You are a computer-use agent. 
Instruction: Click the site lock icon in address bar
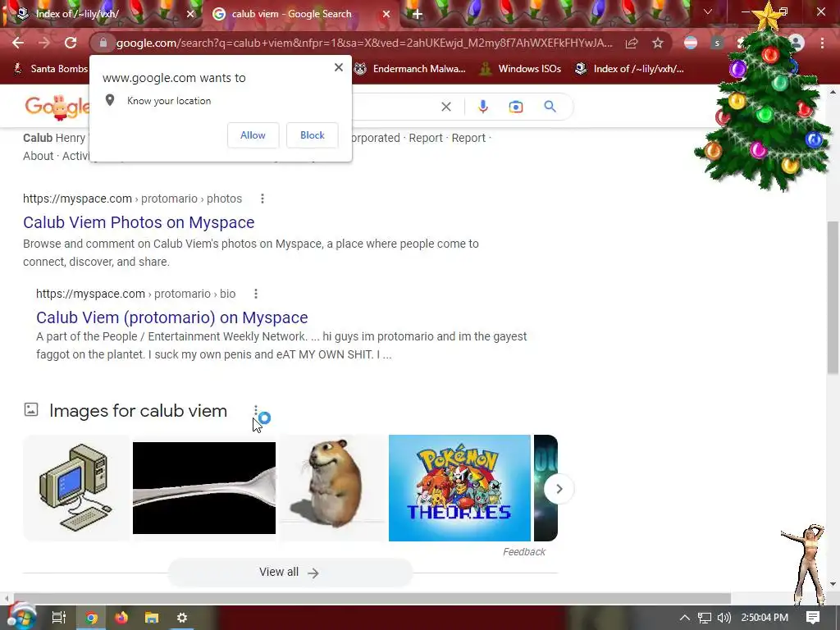(x=103, y=43)
